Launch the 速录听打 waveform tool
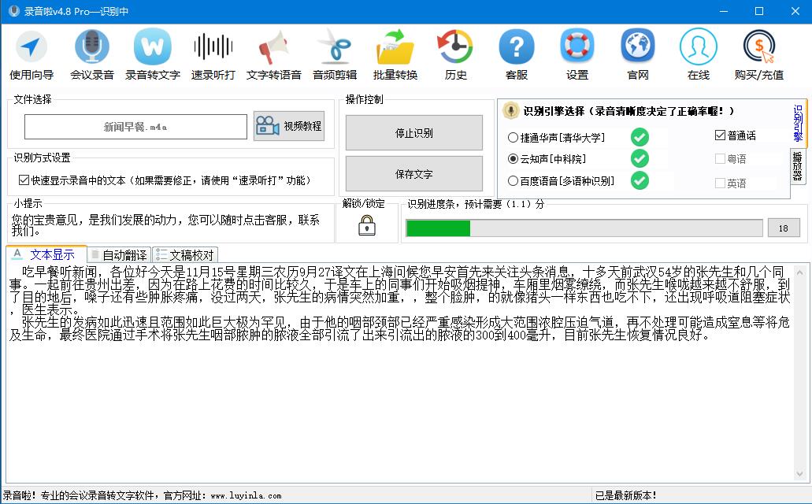Viewport: 812px width, 504px height. pyautogui.click(x=213, y=46)
